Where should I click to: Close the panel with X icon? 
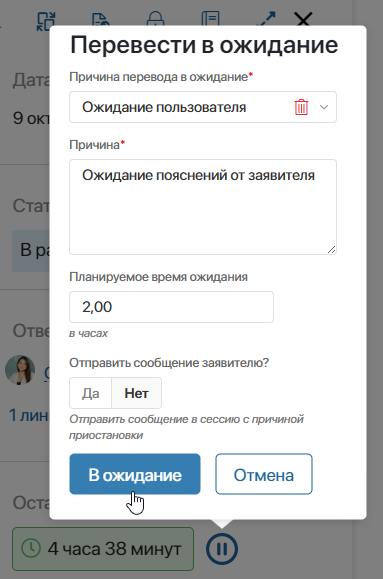click(x=303, y=18)
